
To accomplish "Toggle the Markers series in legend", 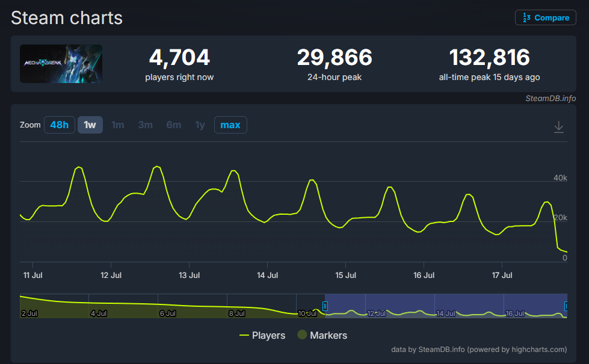I will (x=322, y=335).
